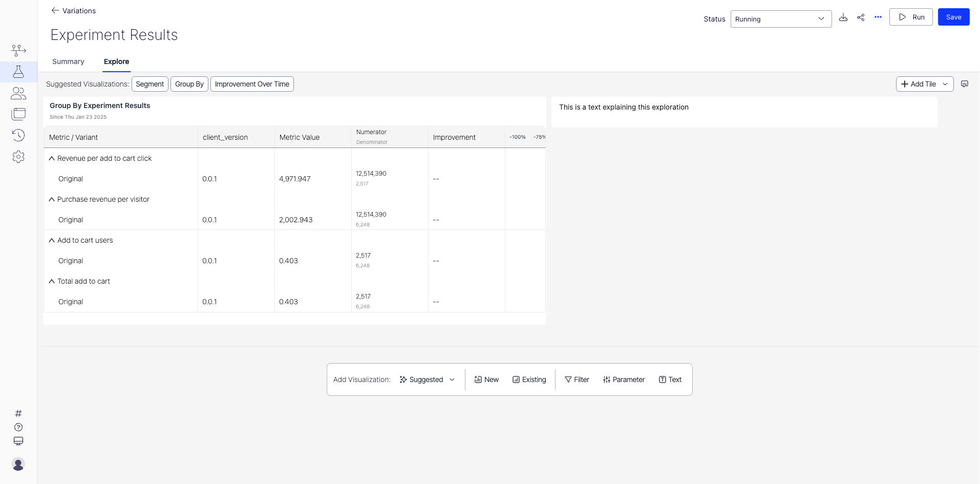Expand the Add Tile dropdown

tap(945, 84)
